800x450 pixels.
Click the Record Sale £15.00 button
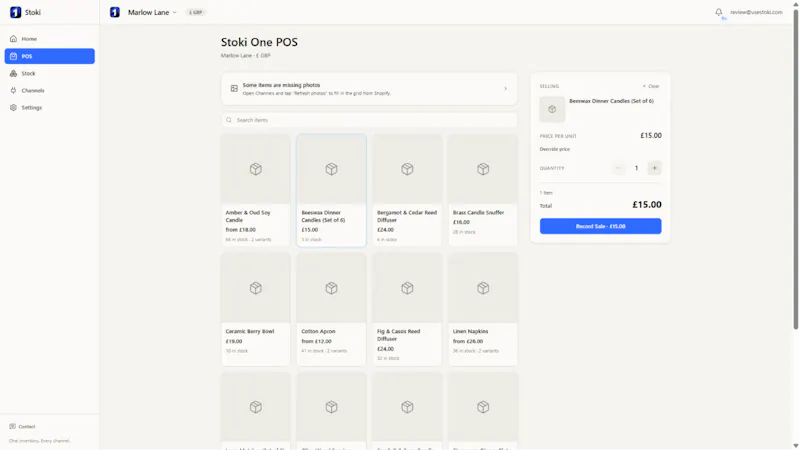[601, 226]
